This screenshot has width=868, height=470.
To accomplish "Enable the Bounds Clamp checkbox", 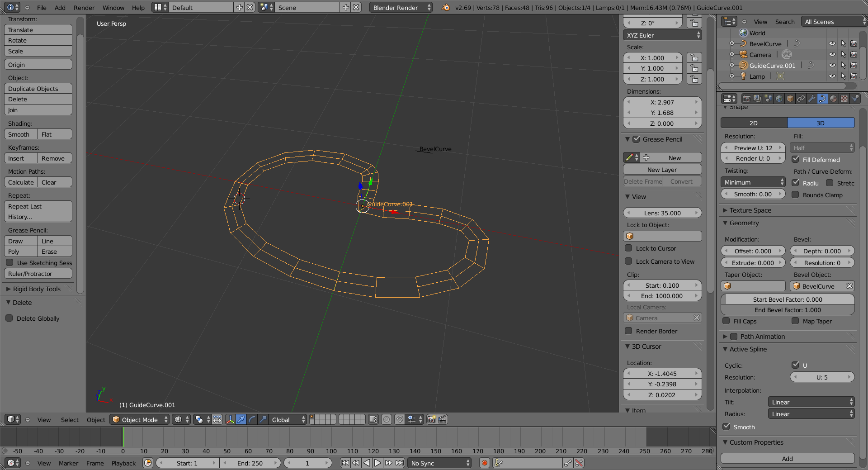I will 796,195.
